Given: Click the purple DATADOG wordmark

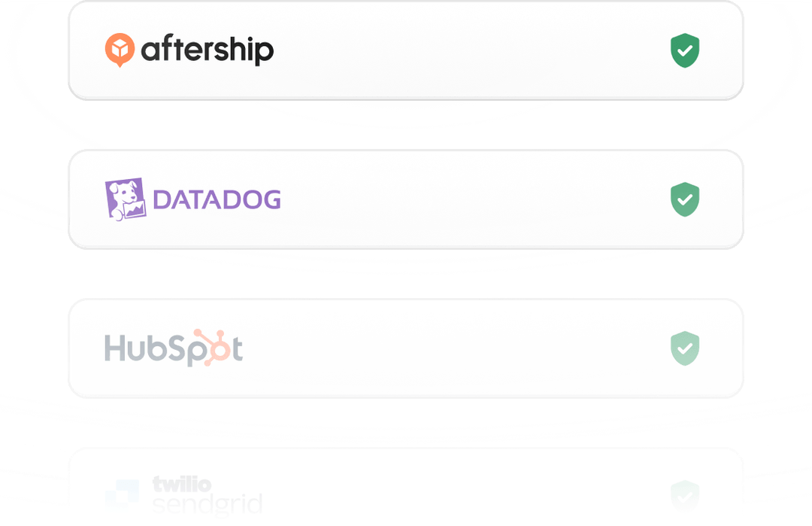Looking at the screenshot, I should (x=217, y=199).
